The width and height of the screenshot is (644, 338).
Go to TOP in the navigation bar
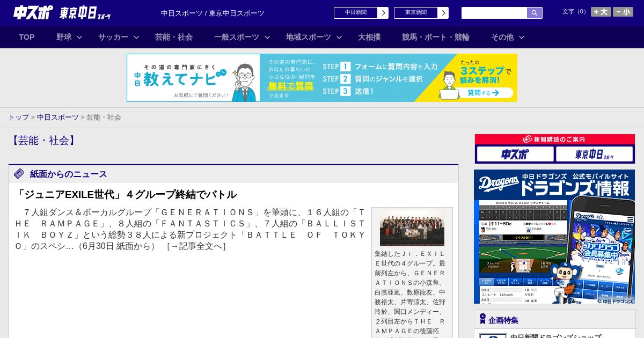pos(27,37)
